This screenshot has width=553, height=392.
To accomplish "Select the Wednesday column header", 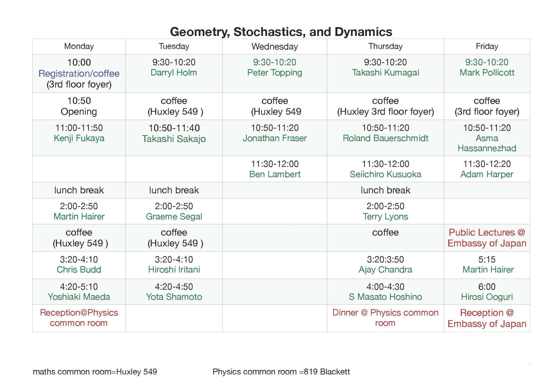I will (x=274, y=47).
